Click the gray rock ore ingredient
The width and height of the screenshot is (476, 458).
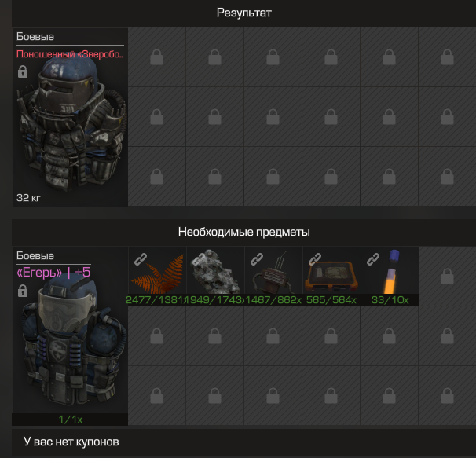tap(215, 276)
